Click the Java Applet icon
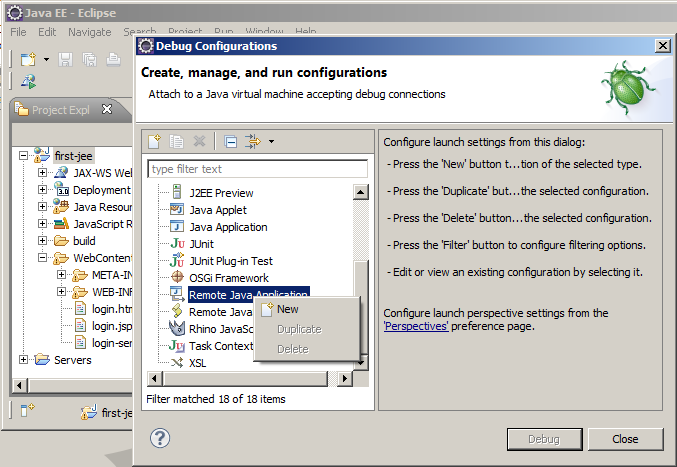677x467 pixels. 177,210
